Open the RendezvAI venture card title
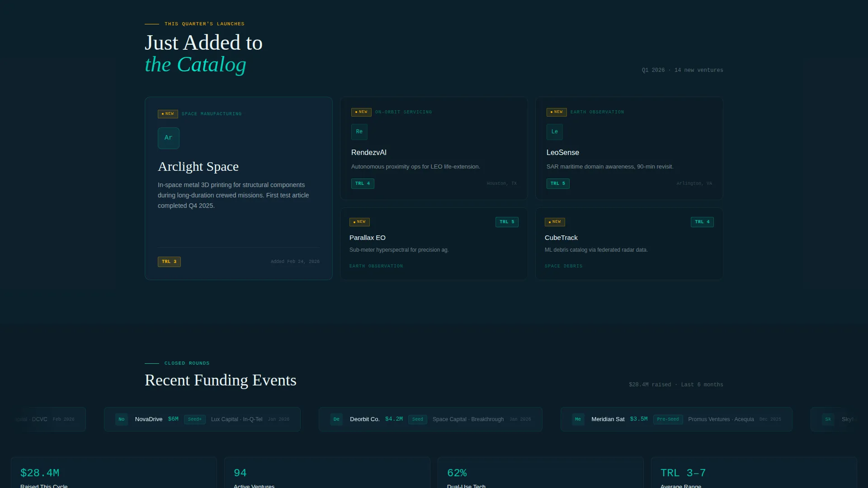This screenshot has width=868, height=488. point(369,153)
